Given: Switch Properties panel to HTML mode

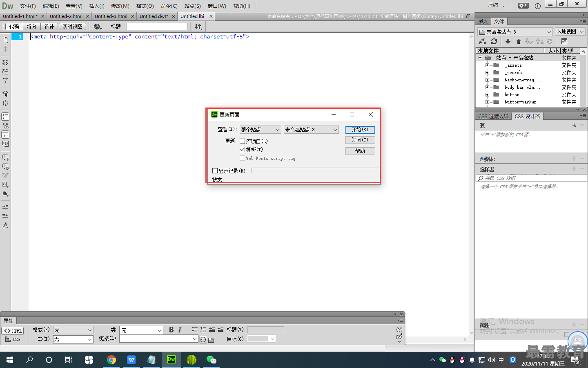Looking at the screenshot, I should pyautogui.click(x=13, y=331).
